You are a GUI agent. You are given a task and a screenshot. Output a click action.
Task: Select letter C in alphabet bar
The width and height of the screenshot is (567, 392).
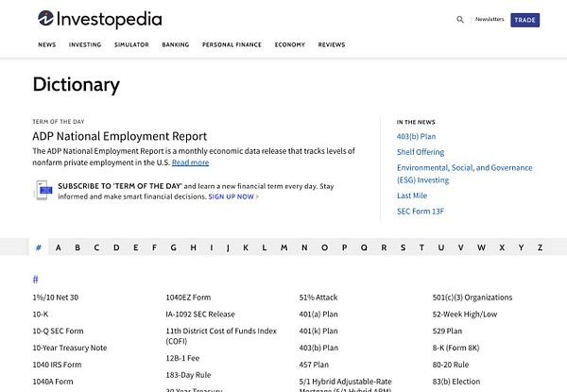pos(96,247)
